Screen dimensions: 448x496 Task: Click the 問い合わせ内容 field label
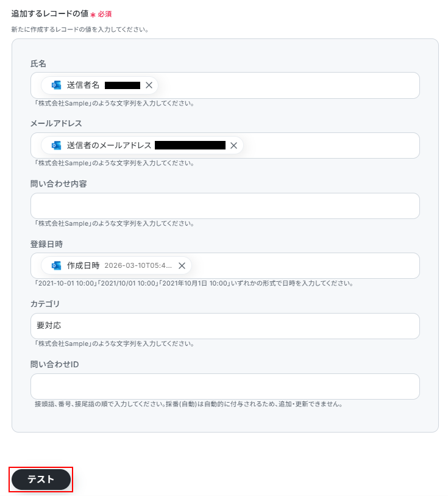point(59,184)
